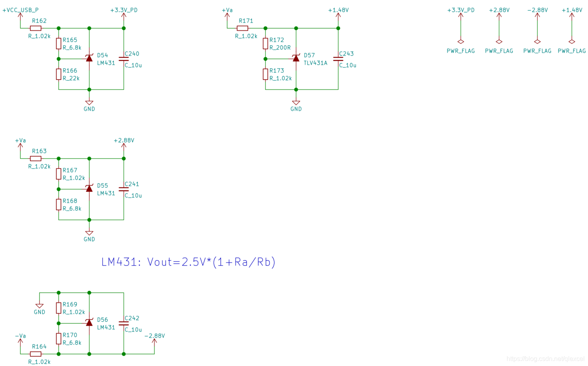Click the R_1.02k value under R162
588x366 pixels.
click(x=39, y=36)
